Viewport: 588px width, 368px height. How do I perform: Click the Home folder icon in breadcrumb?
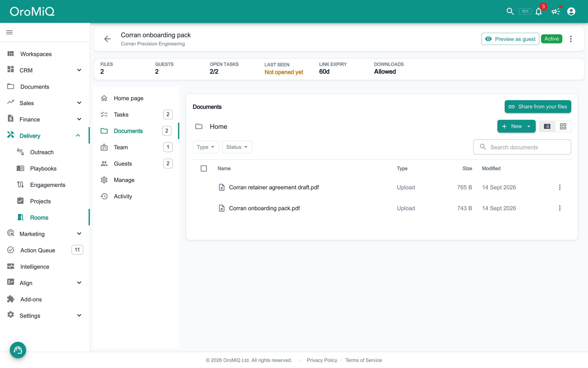199,126
